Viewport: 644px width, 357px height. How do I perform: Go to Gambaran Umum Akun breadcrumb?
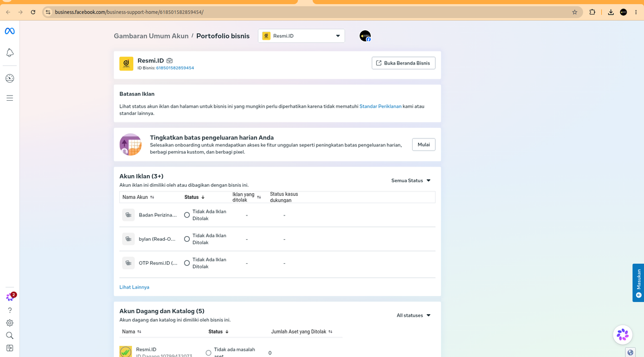[x=151, y=36]
